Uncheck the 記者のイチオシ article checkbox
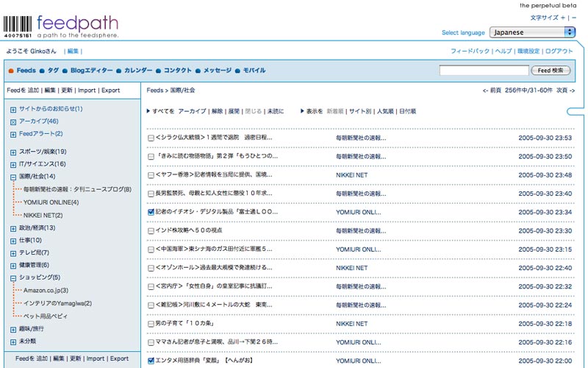Viewport: 588px width, 368px height. pos(151,212)
